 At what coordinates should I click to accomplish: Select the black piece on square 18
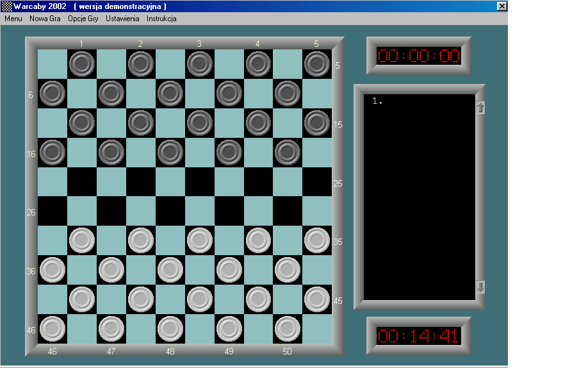pyautogui.click(x=170, y=153)
